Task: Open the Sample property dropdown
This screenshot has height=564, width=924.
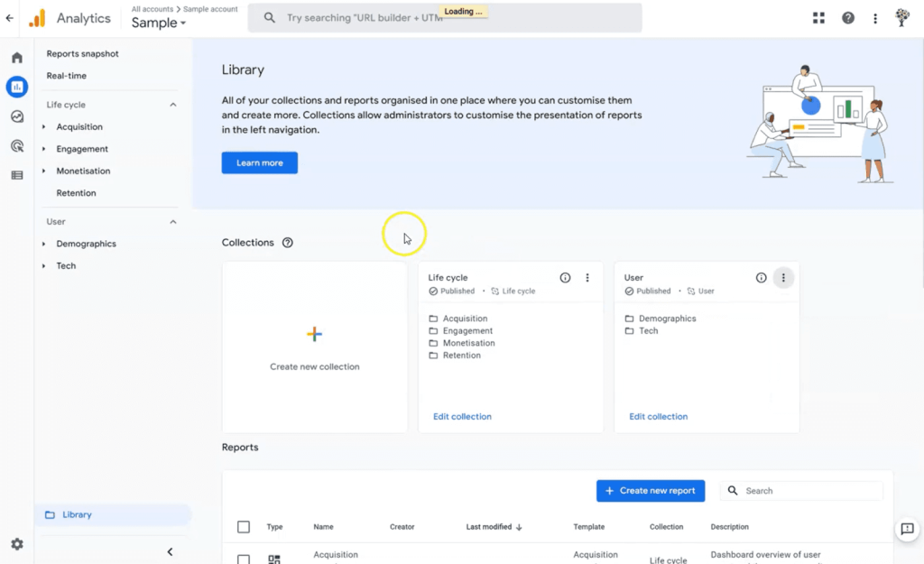Action: 159,23
